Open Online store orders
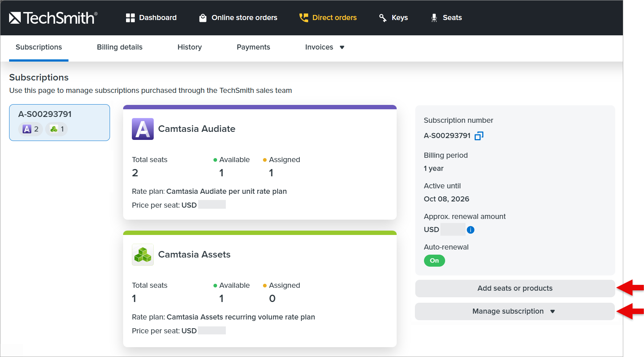The image size is (644, 357). tap(238, 17)
